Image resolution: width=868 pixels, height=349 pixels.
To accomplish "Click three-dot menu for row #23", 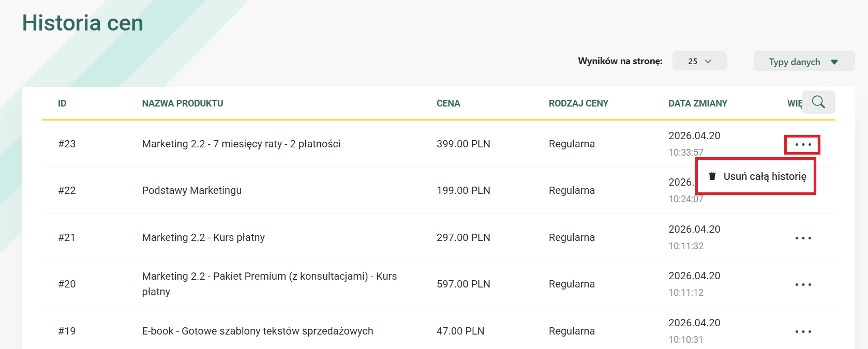I will tap(803, 145).
